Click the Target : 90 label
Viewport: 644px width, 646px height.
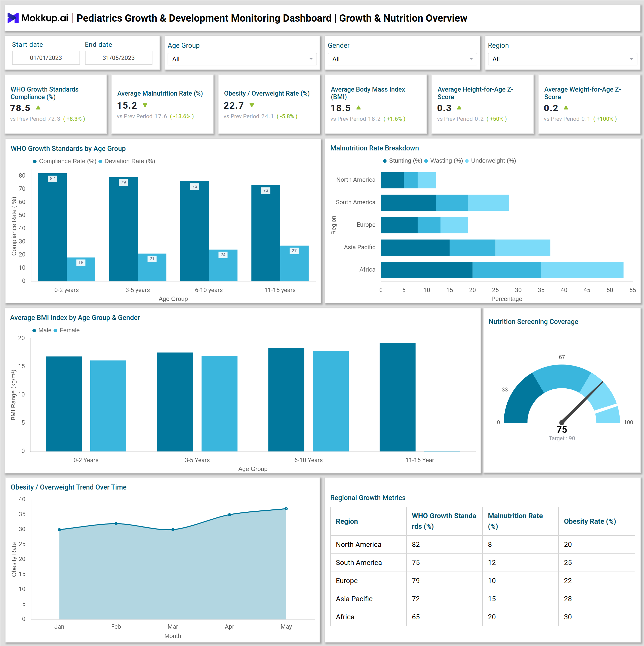[x=562, y=439]
